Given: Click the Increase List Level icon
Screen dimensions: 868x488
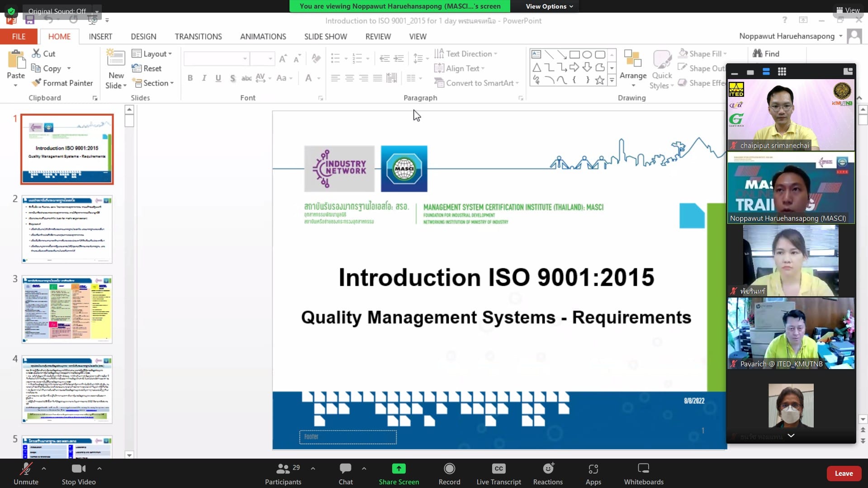Looking at the screenshot, I should (399, 58).
